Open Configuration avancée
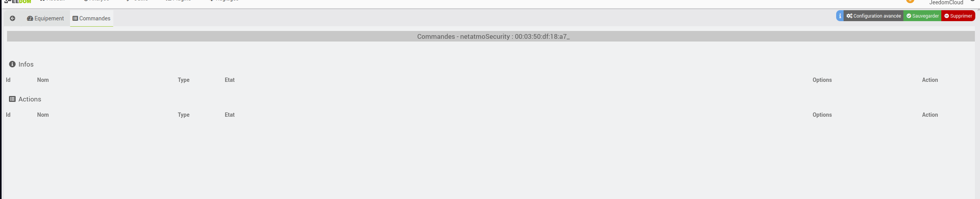The height and width of the screenshot is (199, 980). pyautogui.click(x=873, y=16)
